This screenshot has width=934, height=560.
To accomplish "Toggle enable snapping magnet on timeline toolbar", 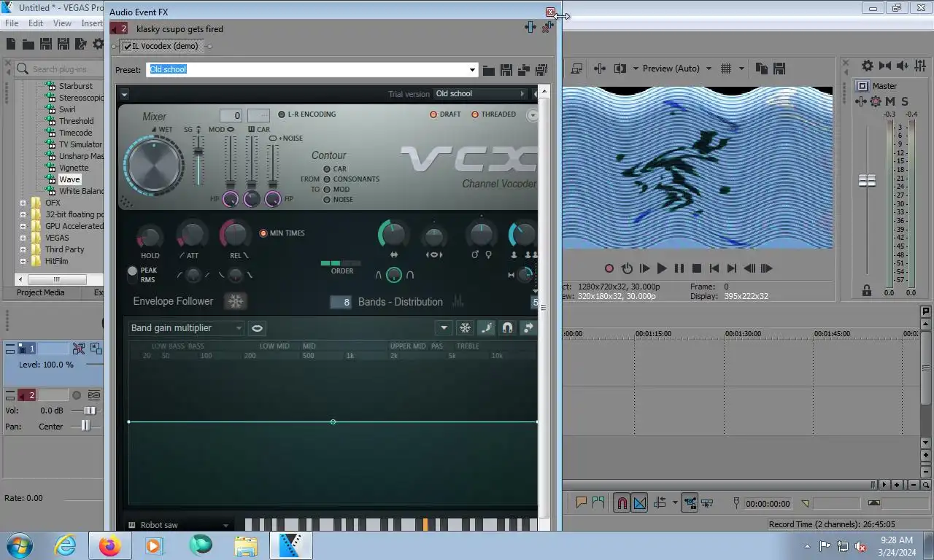I will (x=622, y=503).
